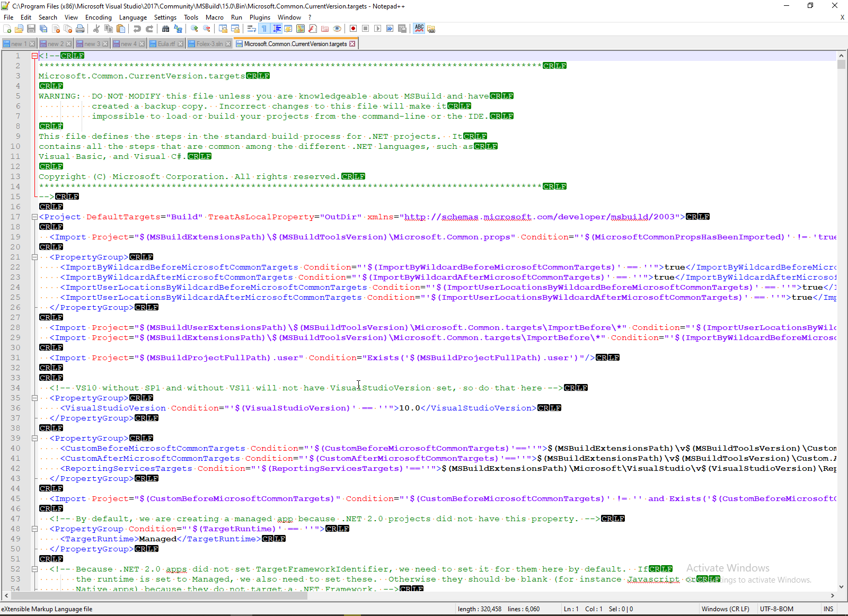Click the Open file toolbar icon
This screenshot has height=616, width=848.
pos(19,29)
